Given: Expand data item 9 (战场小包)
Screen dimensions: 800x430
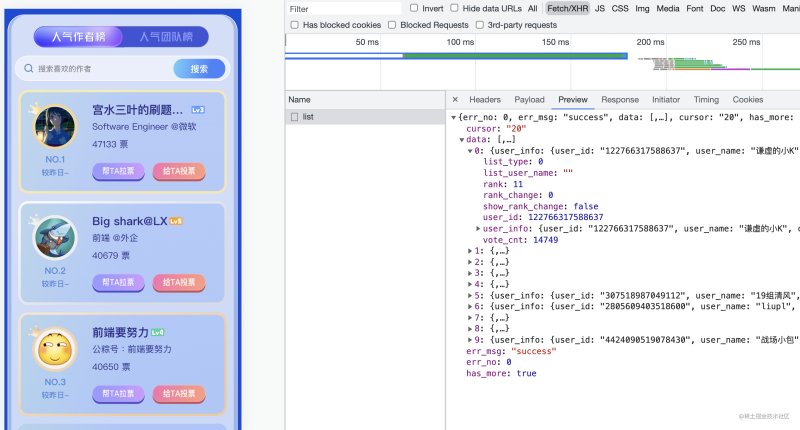Looking at the screenshot, I should point(470,340).
